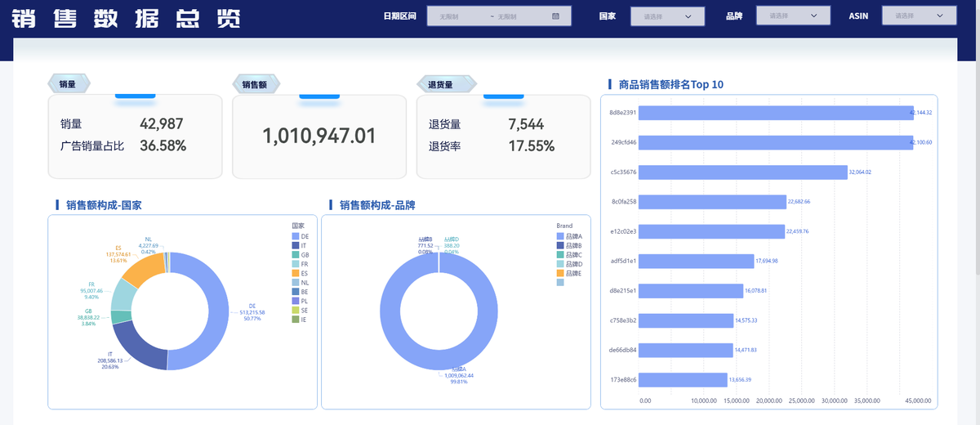Click the 品牌A 1,009,062.44 data label
This screenshot has height=425, width=980.
pyautogui.click(x=460, y=375)
